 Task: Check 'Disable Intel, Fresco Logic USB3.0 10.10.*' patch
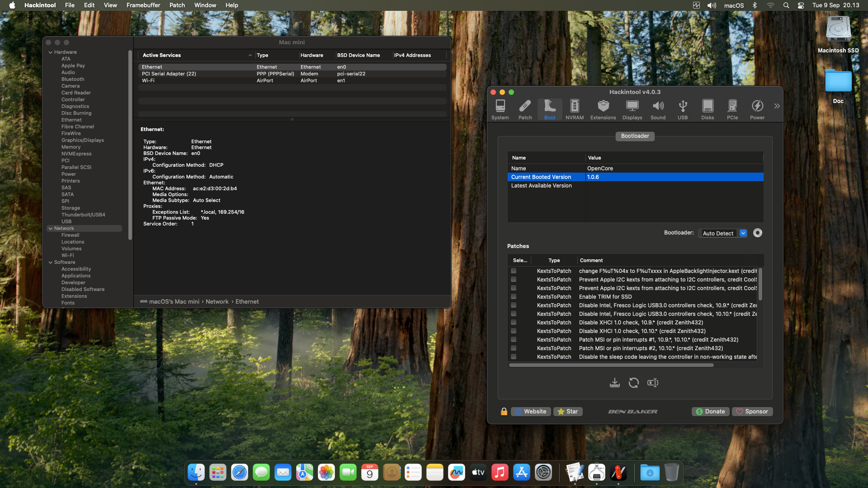pos(514,314)
